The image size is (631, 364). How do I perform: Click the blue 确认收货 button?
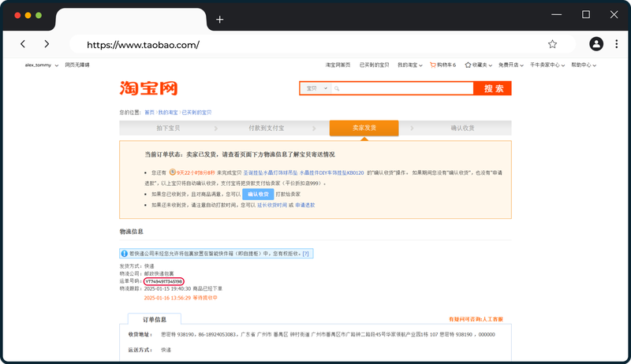tap(258, 194)
